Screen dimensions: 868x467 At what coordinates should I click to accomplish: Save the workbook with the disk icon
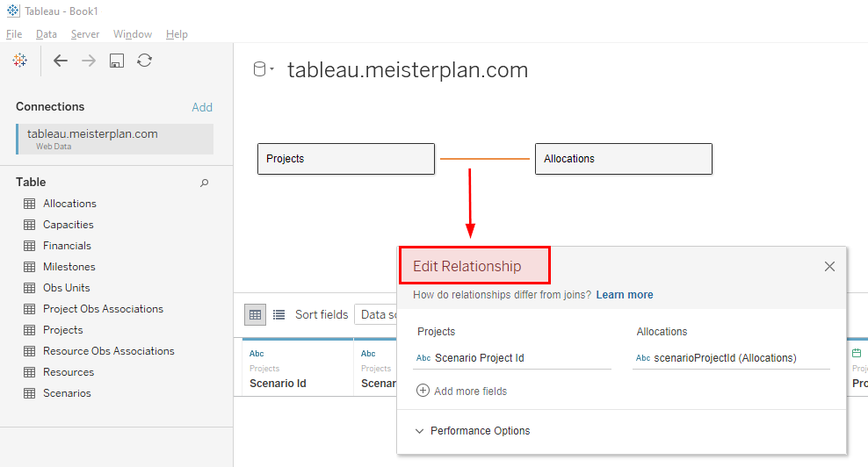pos(116,61)
